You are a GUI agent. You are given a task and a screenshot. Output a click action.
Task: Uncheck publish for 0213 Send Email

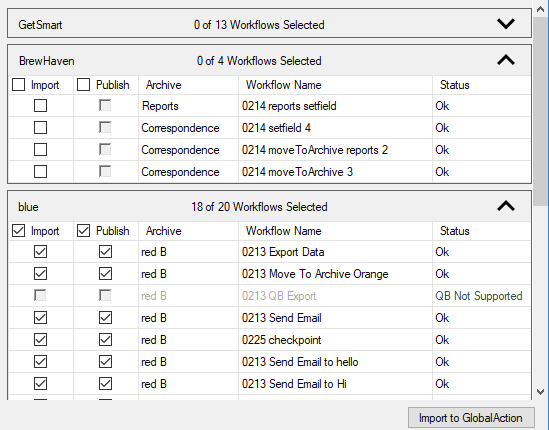(x=105, y=318)
